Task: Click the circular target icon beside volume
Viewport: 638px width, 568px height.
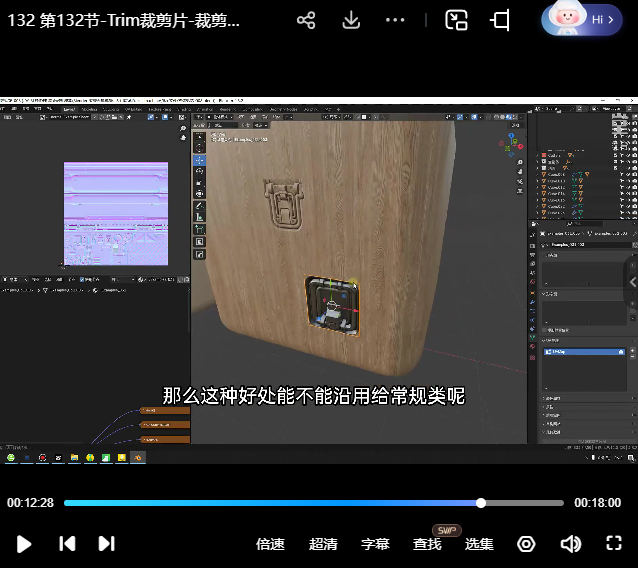Action: click(526, 544)
